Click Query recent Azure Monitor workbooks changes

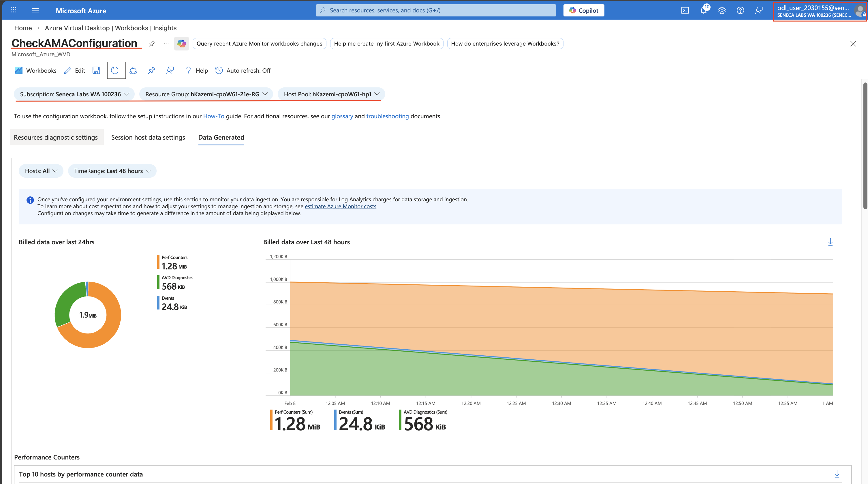coord(260,44)
